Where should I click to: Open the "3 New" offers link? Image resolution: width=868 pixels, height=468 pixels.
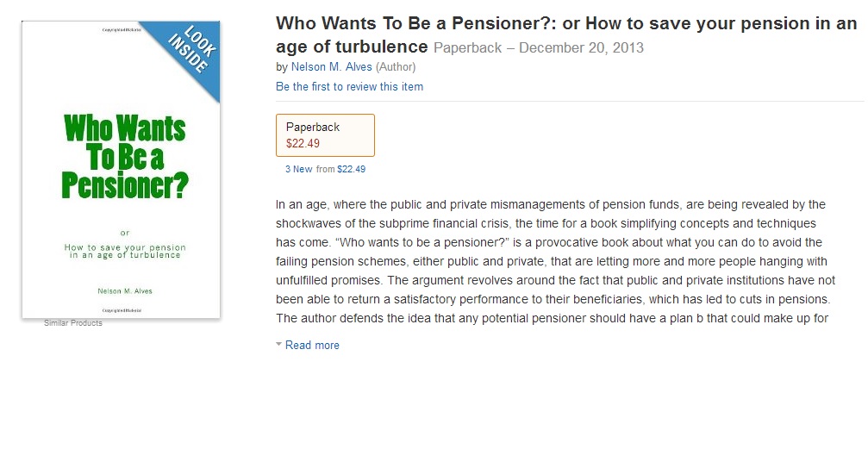click(x=298, y=170)
